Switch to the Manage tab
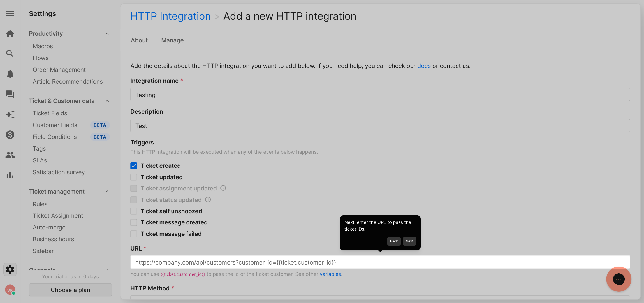644x303 pixels. 172,40
